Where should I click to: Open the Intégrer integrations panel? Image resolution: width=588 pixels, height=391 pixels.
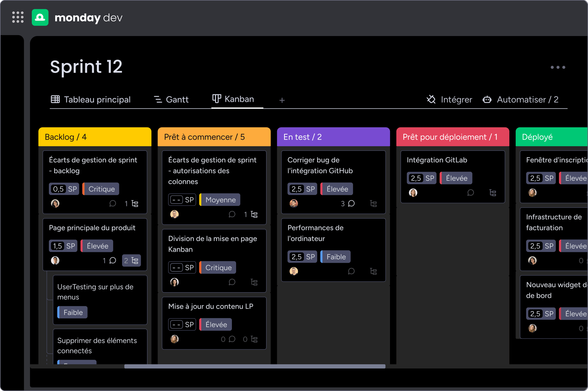449,99
